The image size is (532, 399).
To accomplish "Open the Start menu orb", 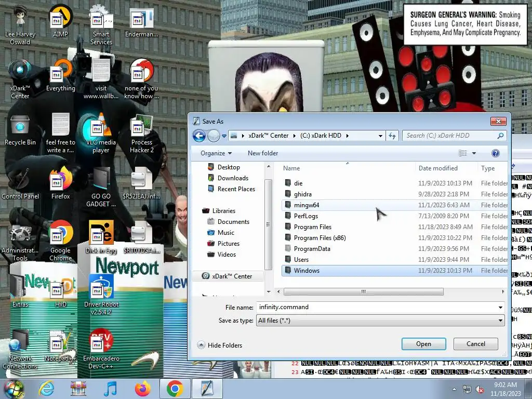I will click(13, 389).
